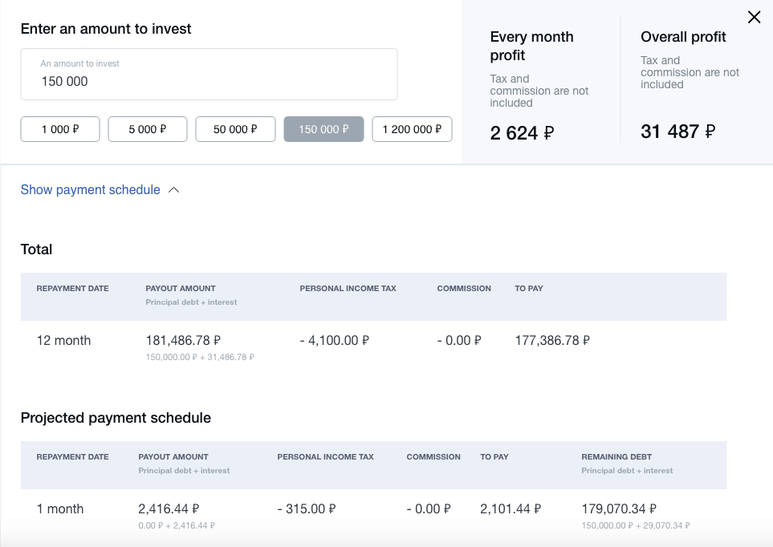Select the 12 month row in Total table
Screen dimensions: 773x547
(64, 340)
